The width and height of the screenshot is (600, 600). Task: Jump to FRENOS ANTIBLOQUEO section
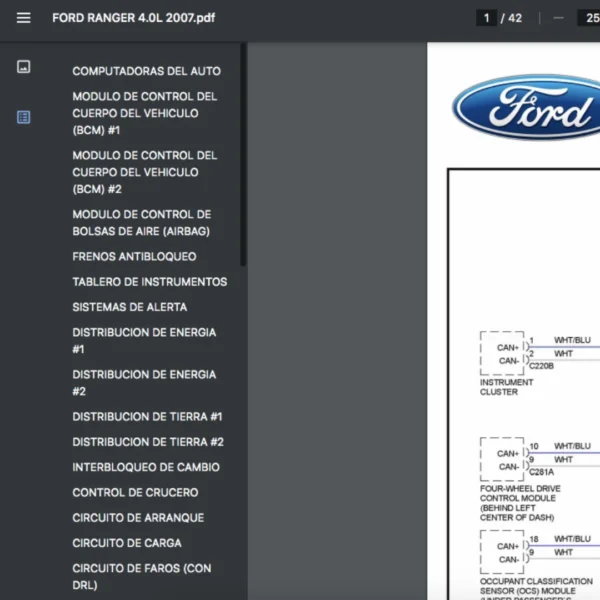coord(134,256)
